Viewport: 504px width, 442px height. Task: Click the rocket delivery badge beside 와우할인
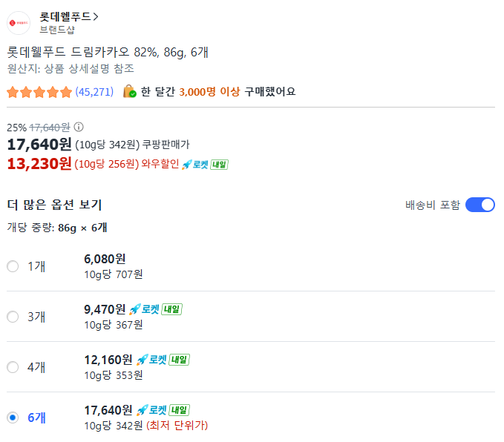point(205,164)
